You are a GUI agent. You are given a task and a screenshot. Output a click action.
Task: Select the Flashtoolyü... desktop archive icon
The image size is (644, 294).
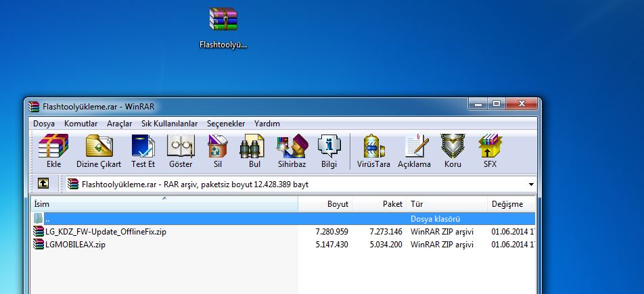coord(223,19)
